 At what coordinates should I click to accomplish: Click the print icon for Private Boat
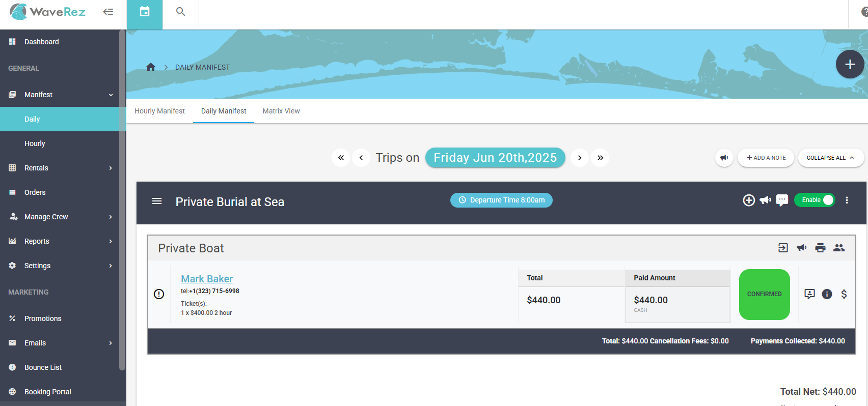[x=820, y=248]
